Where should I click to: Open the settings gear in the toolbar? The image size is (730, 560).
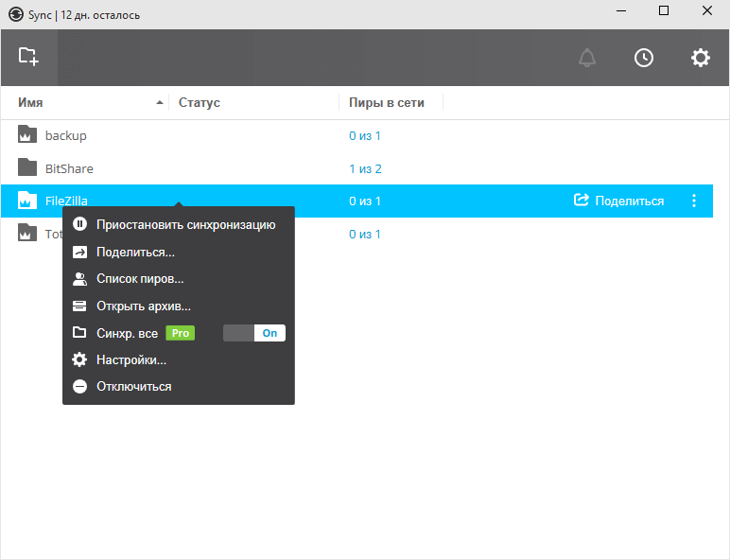pos(700,58)
